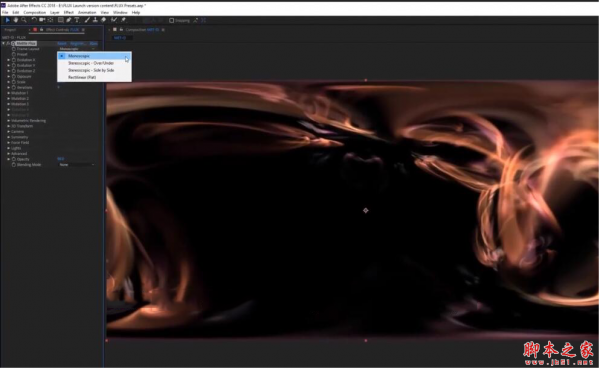
Task: Expand the Camera group
Action: pyautogui.click(x=9, y=132)
